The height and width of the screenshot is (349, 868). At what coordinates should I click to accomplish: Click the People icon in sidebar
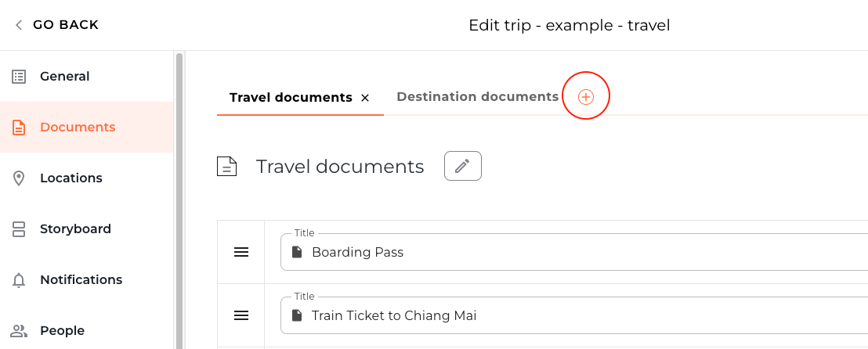click(19, 331)
